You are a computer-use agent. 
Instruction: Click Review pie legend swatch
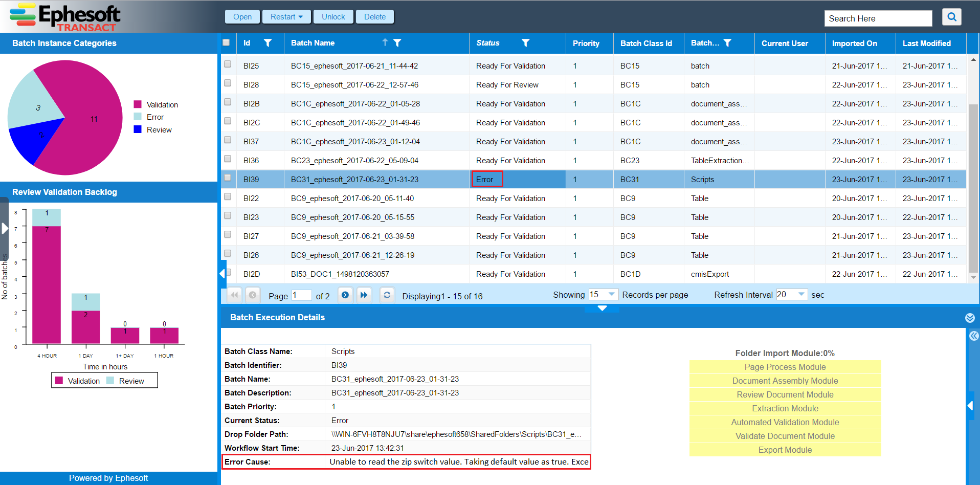pyautogui.click(x=138, y=129)
